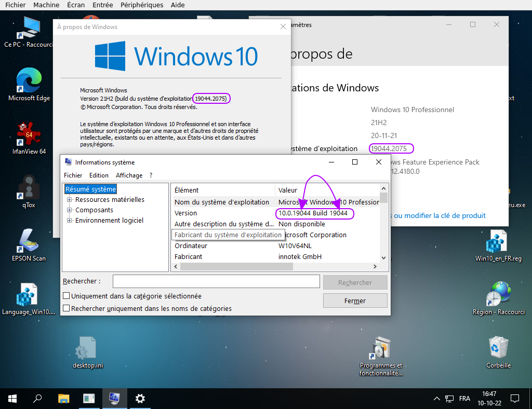Select the Version row value 10.0.19044 Build 19044

[x=313, y=213]
